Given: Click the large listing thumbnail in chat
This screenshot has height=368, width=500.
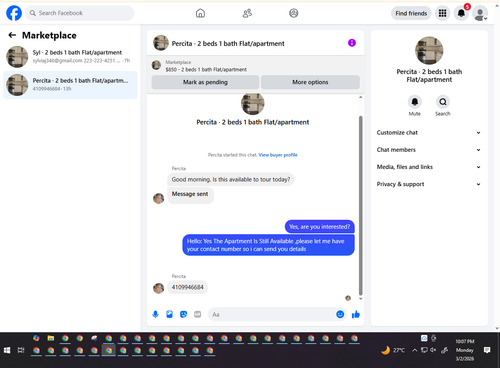Looking at the screenshot, I should (253, 104).
